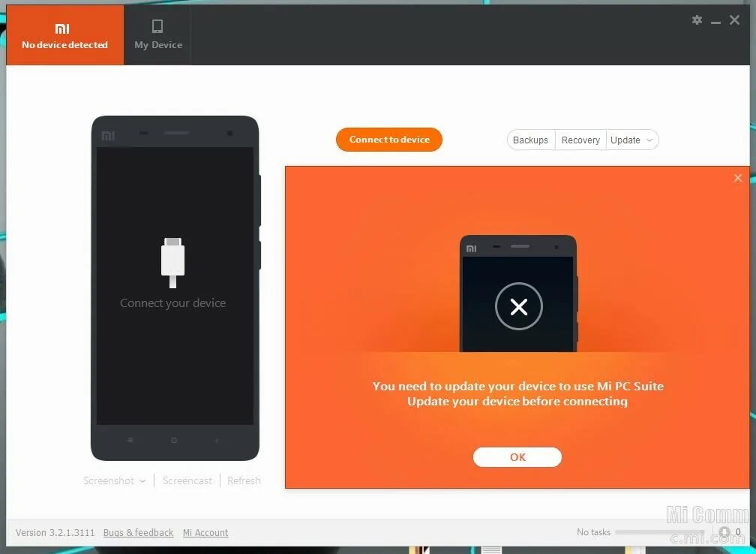The width and height of the screenshot is (756, 554).
Task: Start Screencast below the phone
Action: pyautogui.click(x=187, y=480)
